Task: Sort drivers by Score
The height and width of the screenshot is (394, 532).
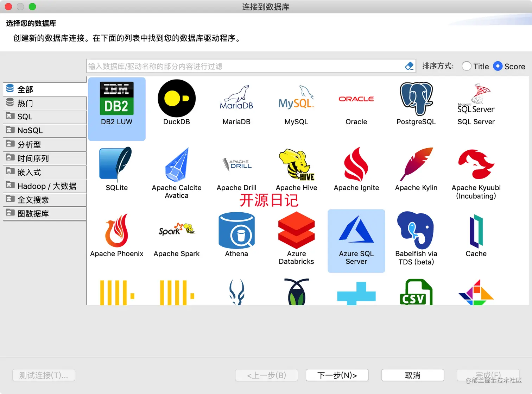Action: tap(509, 66)
